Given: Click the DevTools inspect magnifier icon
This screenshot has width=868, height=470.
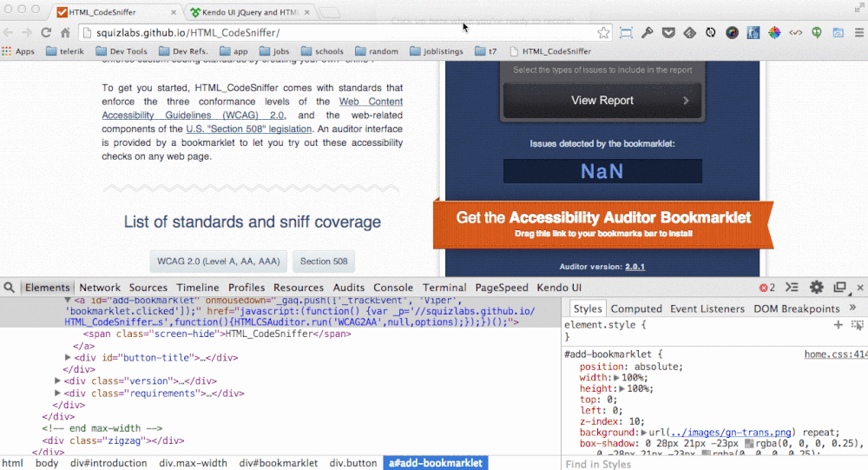Looking at the screenshot, I should coord(10,287).
